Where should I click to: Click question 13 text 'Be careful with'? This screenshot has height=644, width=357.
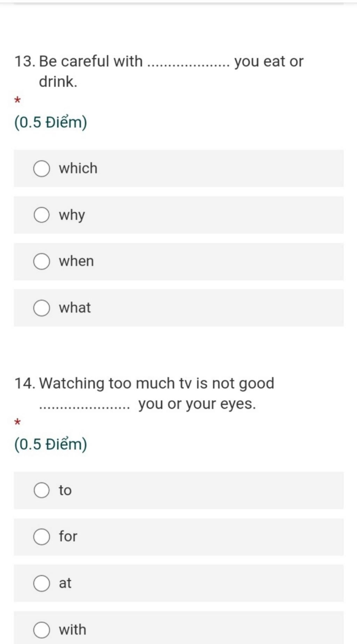pyautogui.click(x=91, y=61)
